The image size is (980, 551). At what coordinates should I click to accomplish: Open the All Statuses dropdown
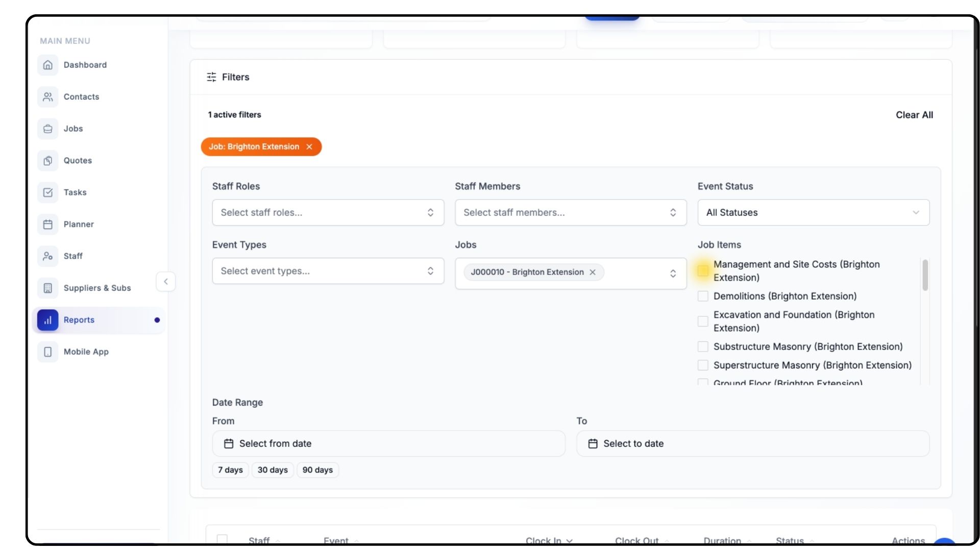pyautogui.click(x=813, y=213)
